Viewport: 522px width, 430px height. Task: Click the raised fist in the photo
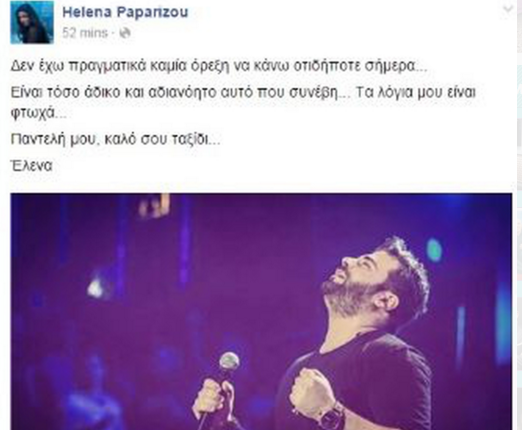[312, 391]
